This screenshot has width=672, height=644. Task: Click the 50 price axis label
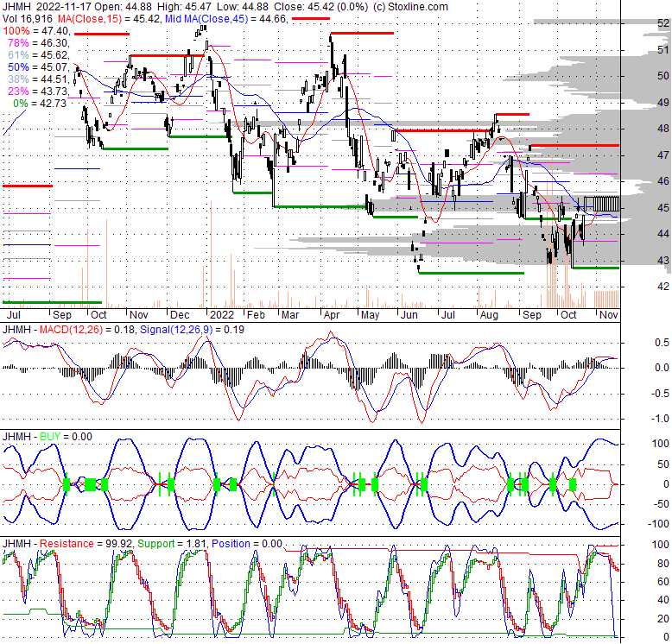[x=663, y=76]
